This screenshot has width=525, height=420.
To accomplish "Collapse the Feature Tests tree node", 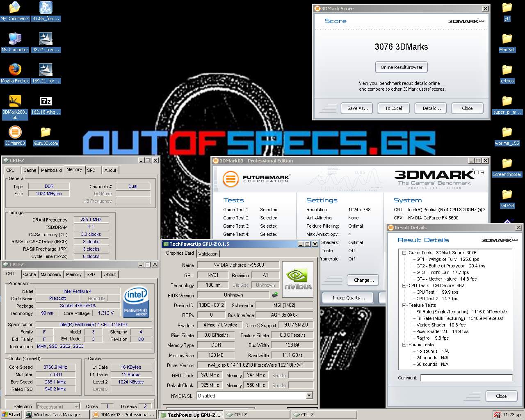I will pyautogui.click(x=404, y=305).
